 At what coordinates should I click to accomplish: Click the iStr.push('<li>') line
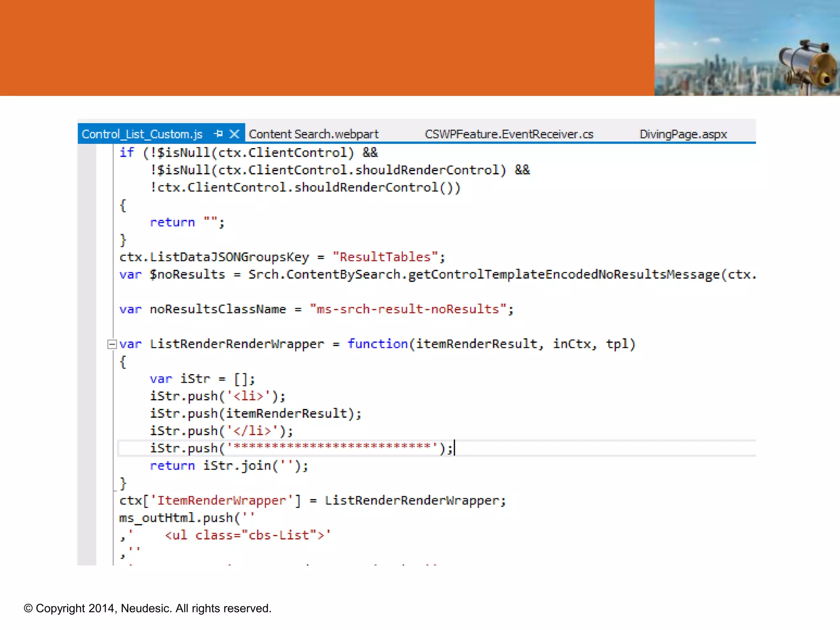click(217, 396)
